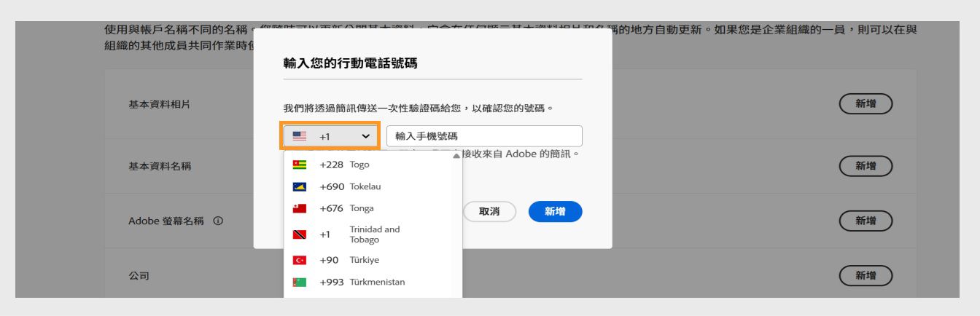Click the Trinidad and Tobago flag icon
The width and height of the screenshot is (980, 316).
(300, 234)
